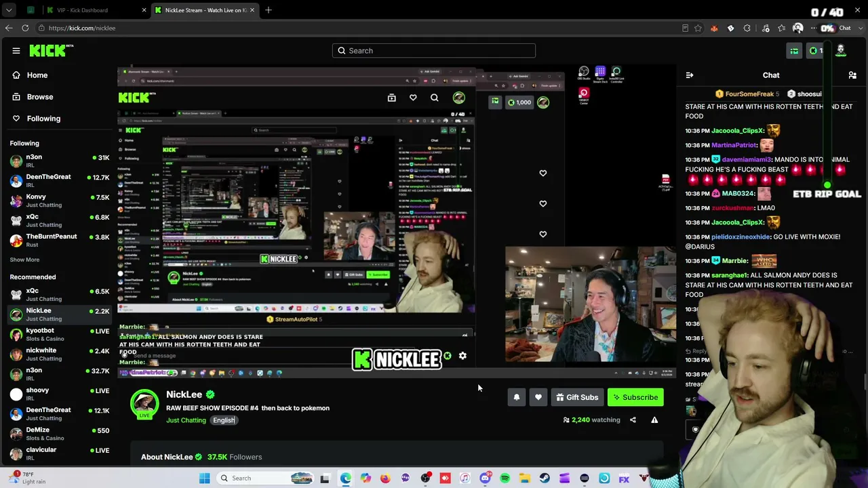Open TheBurntPeanut Rust channel

click(60, 240)
